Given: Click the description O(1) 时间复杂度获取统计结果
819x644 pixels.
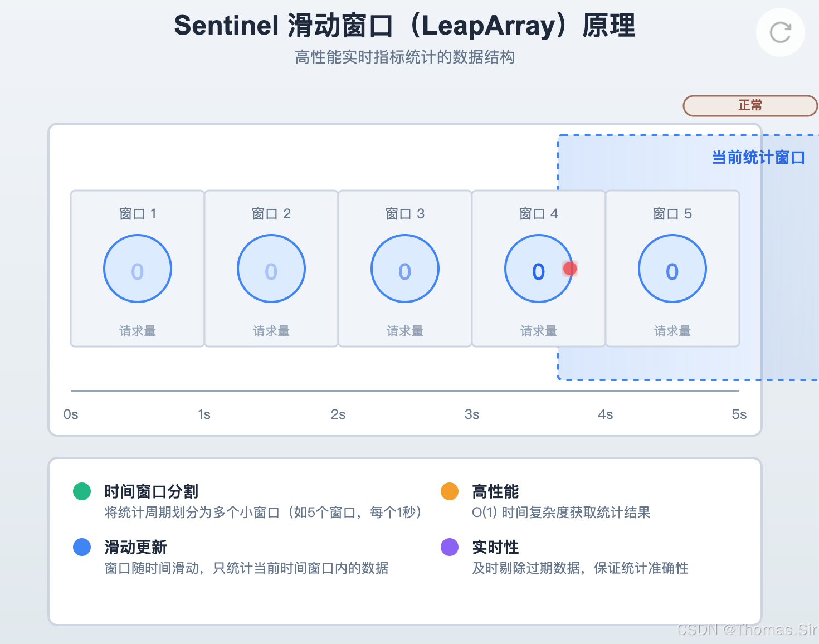Looking at the screenshot, I should coord(561,513).
